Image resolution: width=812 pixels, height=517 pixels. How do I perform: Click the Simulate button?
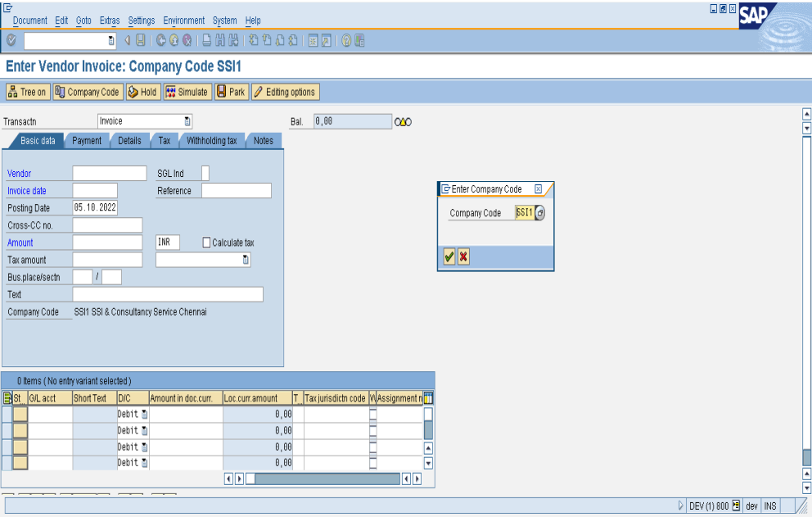tap(187, 92)
